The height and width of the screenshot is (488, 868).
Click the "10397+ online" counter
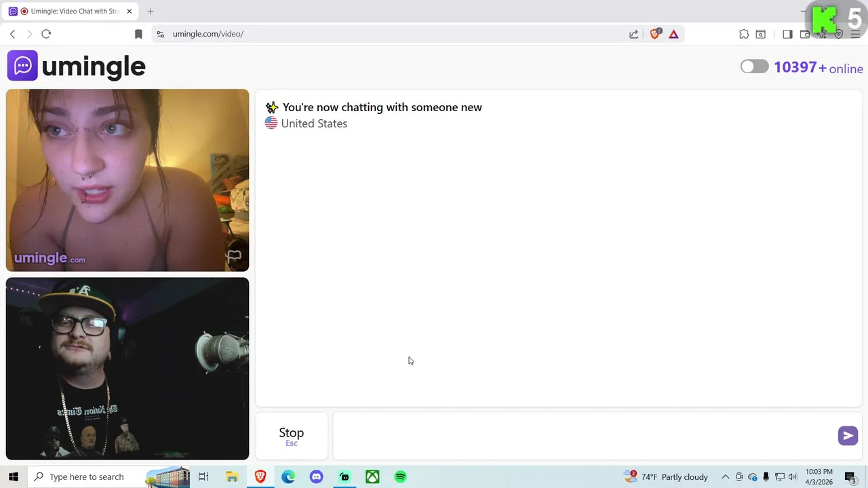point(818,68)
